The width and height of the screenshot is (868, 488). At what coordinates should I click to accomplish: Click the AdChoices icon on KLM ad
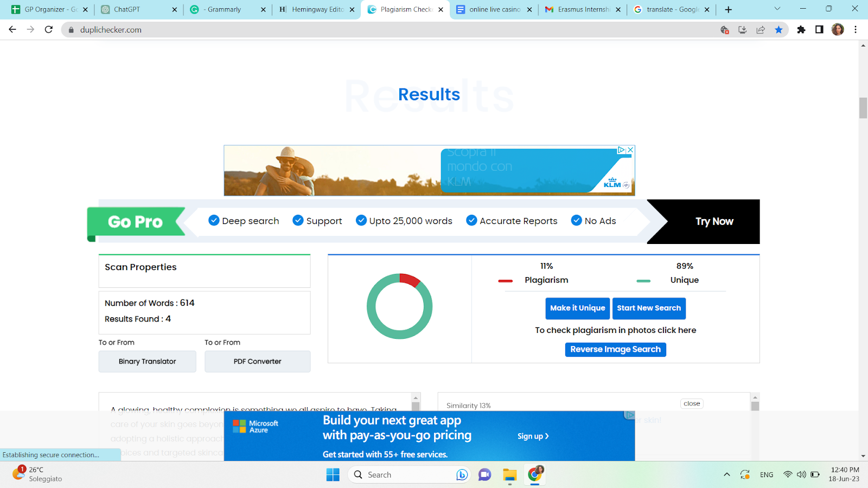point(622,150)
